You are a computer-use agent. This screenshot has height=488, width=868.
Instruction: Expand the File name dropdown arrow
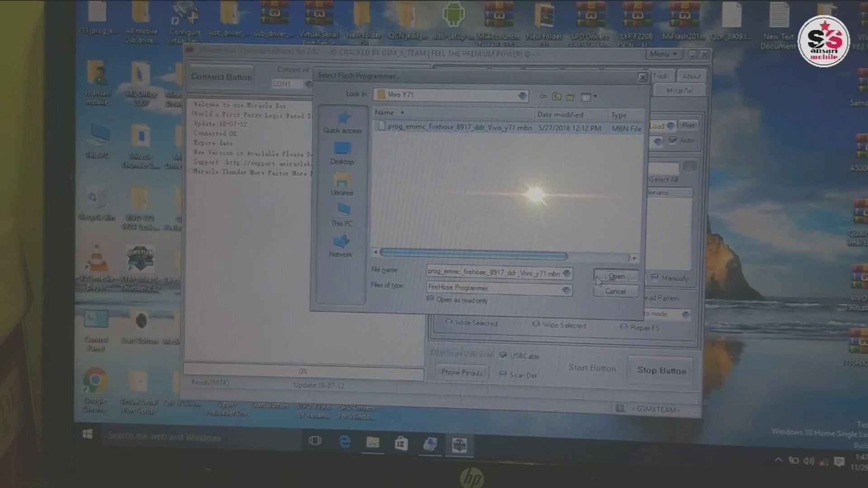(566, 273)
